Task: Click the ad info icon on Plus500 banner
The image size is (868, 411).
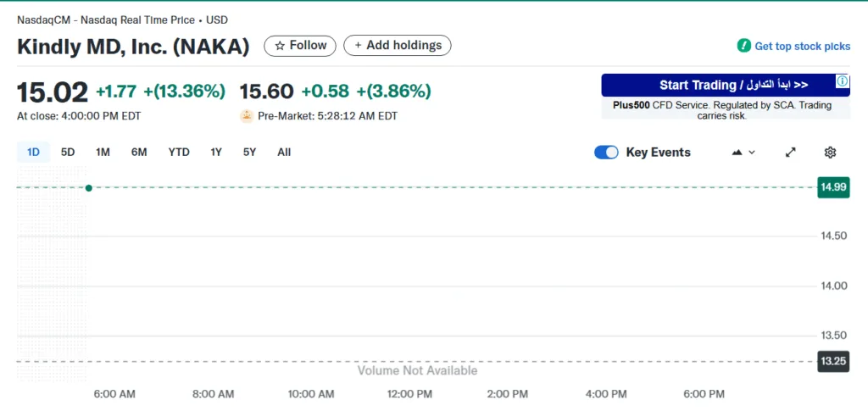Action: 843,81
